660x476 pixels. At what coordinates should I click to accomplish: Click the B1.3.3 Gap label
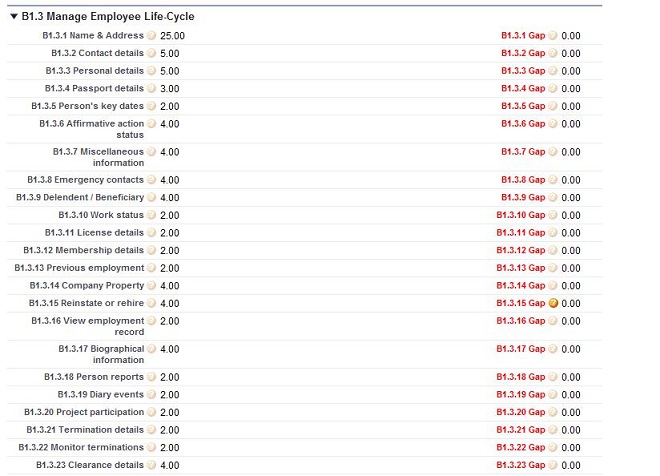click(x=523, y=71)
